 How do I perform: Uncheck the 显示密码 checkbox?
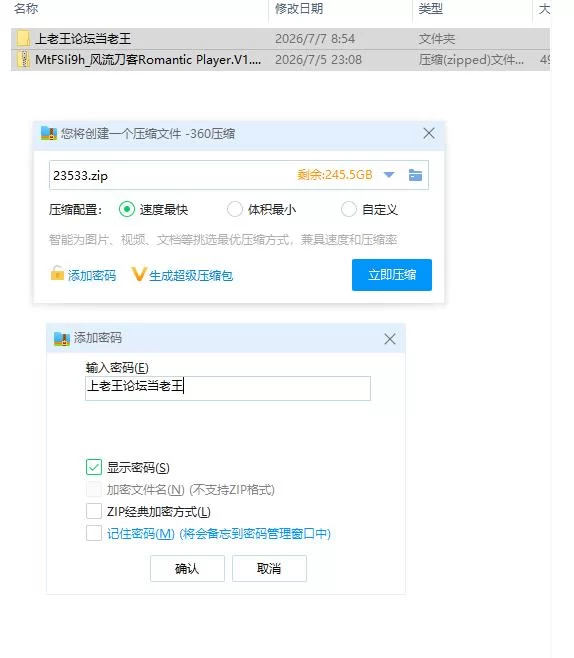(x=94, y=467)
